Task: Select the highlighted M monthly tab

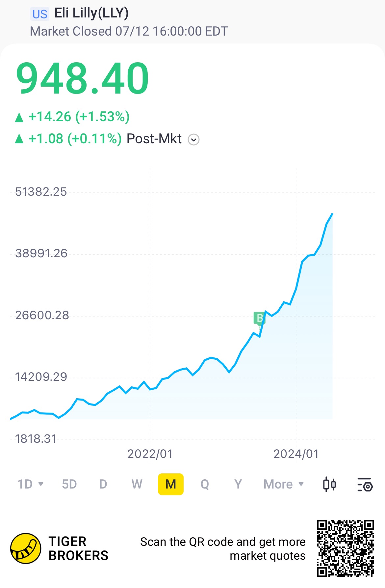Action: click(171, 484)
